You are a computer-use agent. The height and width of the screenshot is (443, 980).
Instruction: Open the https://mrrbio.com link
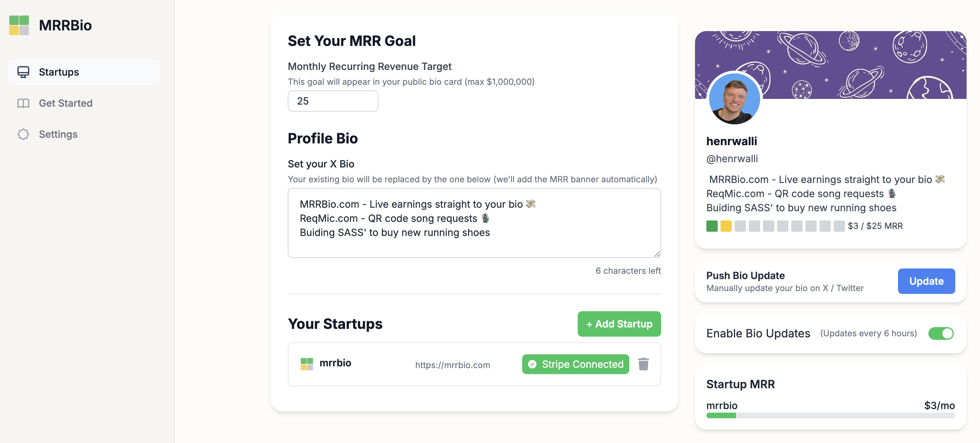click(452, 365)
